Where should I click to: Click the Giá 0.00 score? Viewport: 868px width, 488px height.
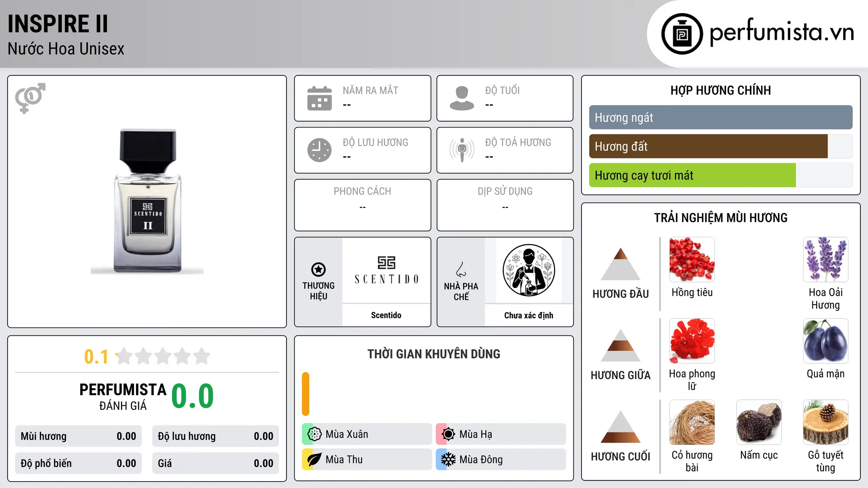[215, 463]
